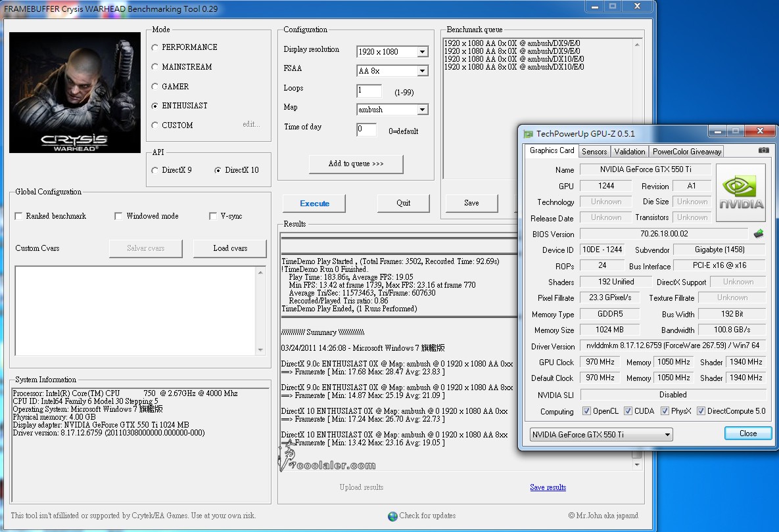Select queue entry AA 0x ambush/DX10
The width and height of the screenshot is (779, 532).
coord(513,59)
